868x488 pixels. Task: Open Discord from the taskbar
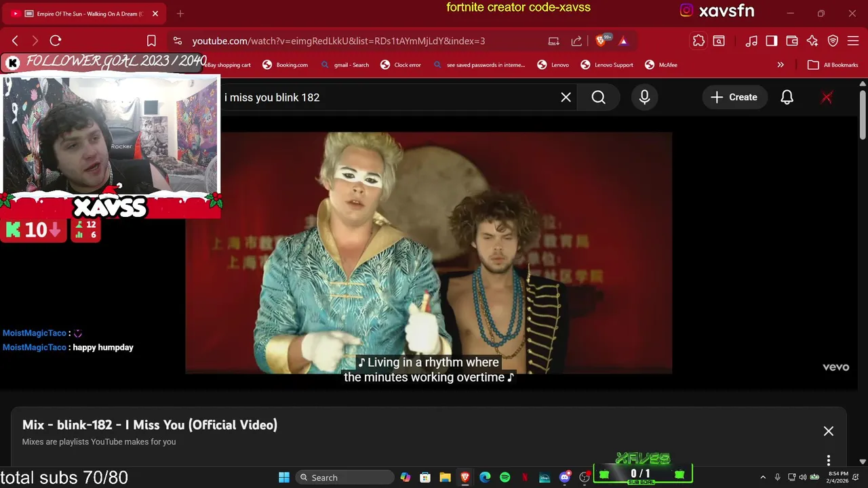pyautogui.click(x=564, y=477)
